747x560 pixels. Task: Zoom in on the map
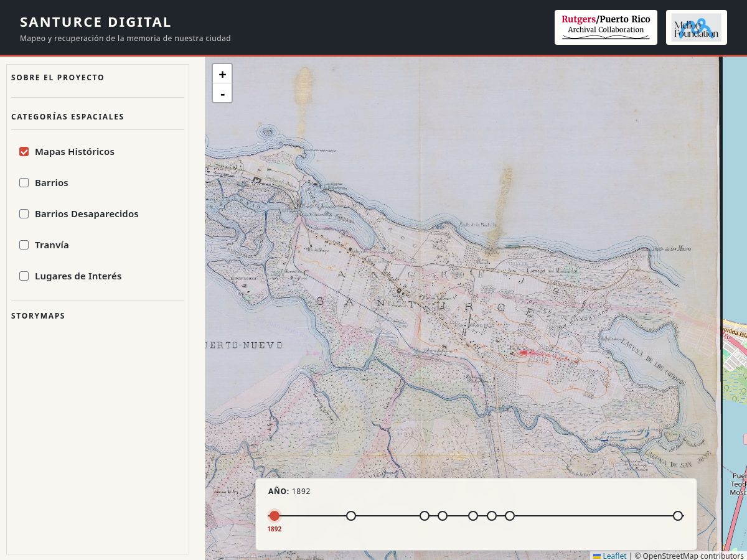point(222,74)
